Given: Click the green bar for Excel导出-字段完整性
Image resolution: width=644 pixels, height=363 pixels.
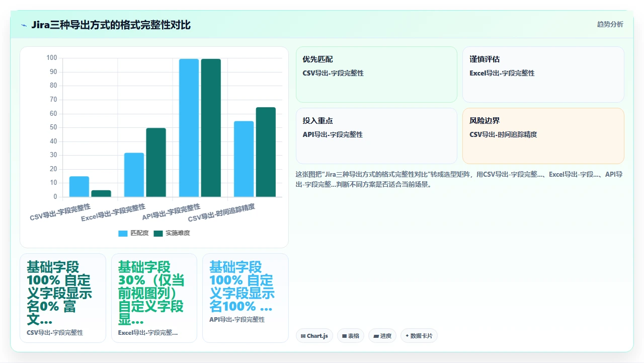Looking at the screenshot, I should [156, 162].
